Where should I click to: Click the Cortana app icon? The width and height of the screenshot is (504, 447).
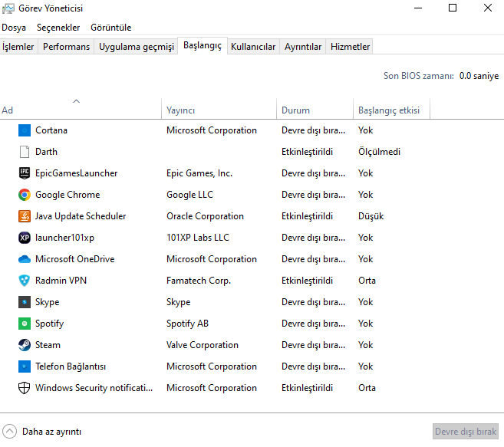click(25, 130)
